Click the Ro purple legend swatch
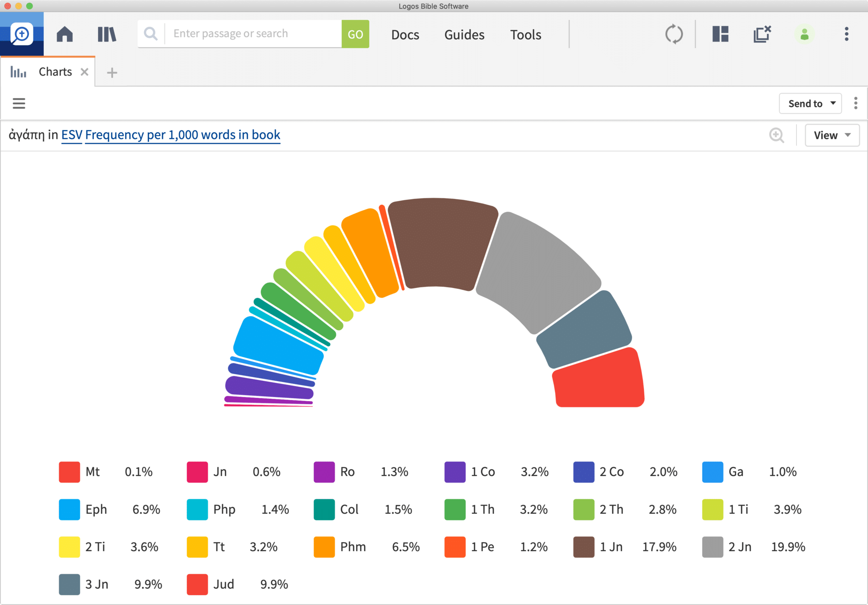 coord(324,472)
